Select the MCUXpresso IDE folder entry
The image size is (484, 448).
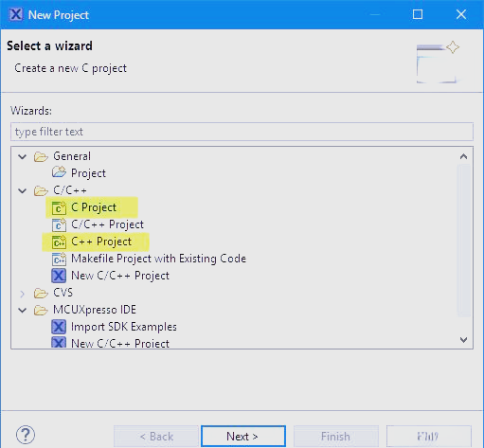click(x=95, y=310)
